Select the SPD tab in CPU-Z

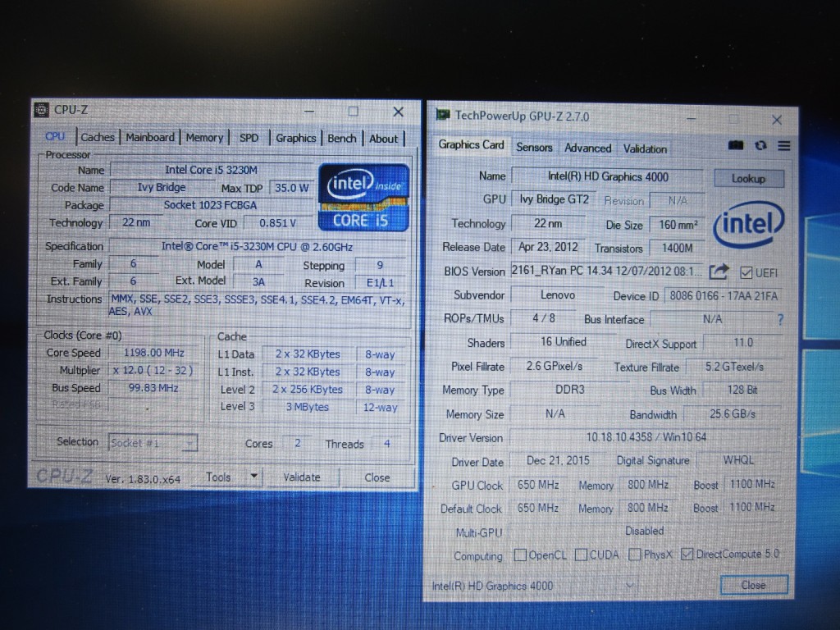point(249,138)
